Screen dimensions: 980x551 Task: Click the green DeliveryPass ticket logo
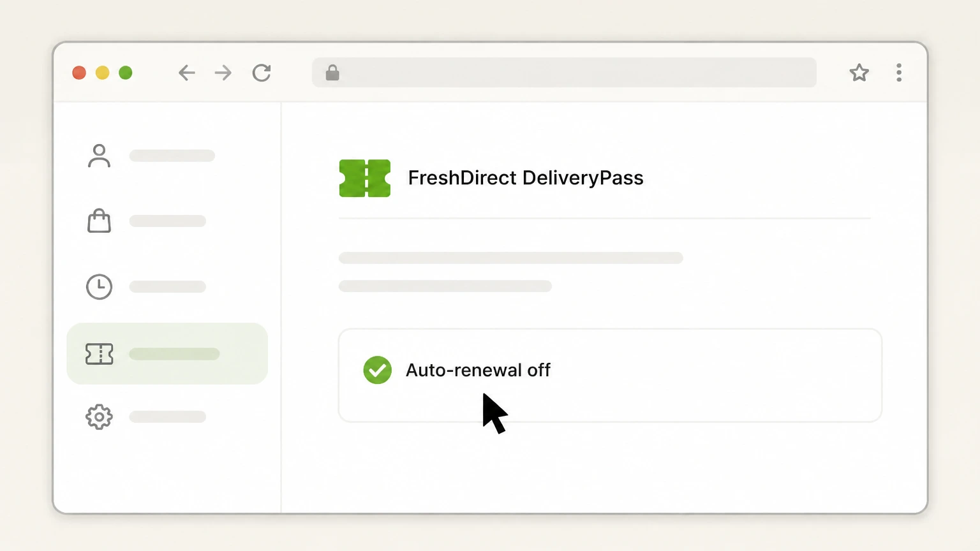[365, 178]
